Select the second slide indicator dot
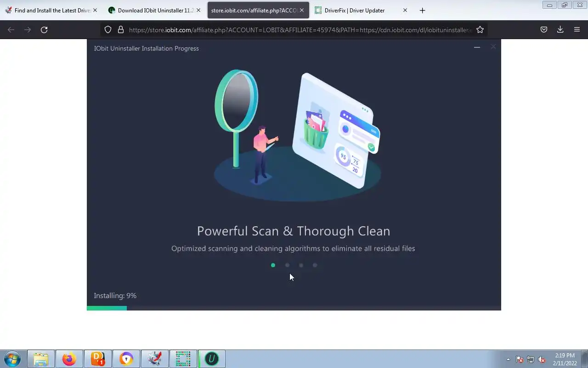 click(287, 265)
